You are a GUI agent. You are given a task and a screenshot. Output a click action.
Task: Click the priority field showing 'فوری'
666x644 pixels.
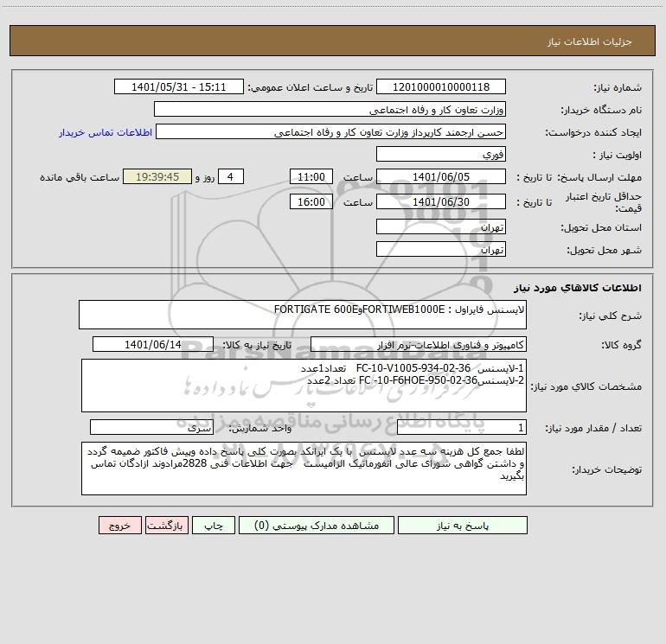441,154
